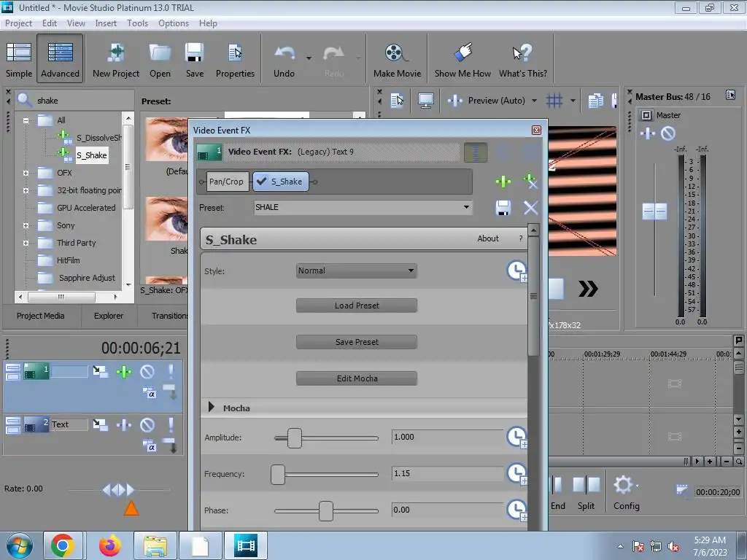
Task: Mute track 1 with circle-slash icon
Action: pos(147,371)
